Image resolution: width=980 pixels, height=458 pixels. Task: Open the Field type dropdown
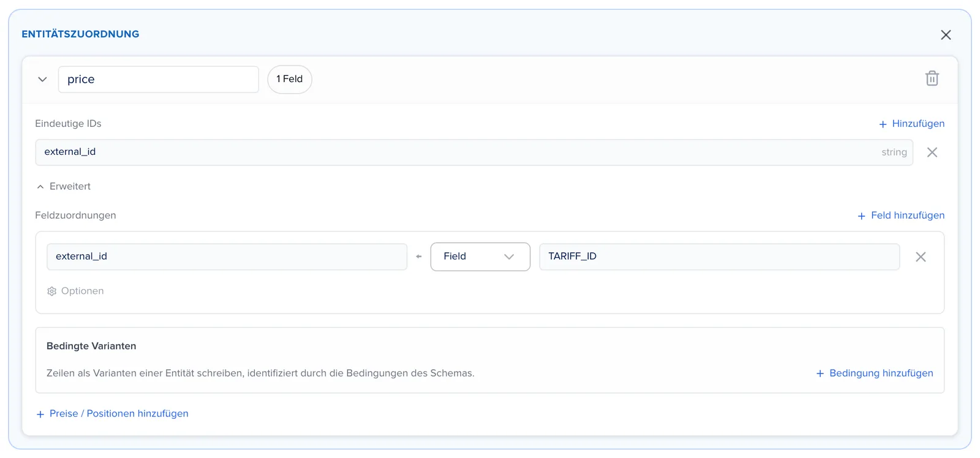480,257
